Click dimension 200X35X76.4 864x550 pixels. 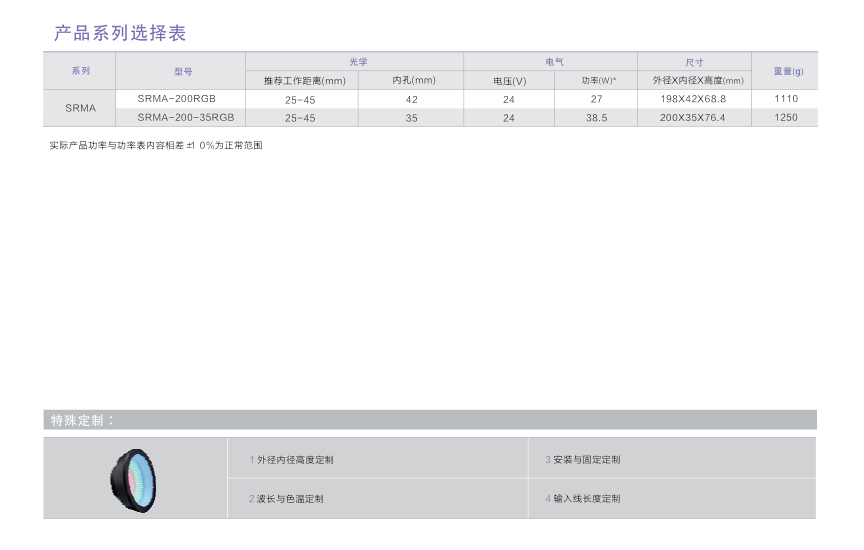point(693,118)
